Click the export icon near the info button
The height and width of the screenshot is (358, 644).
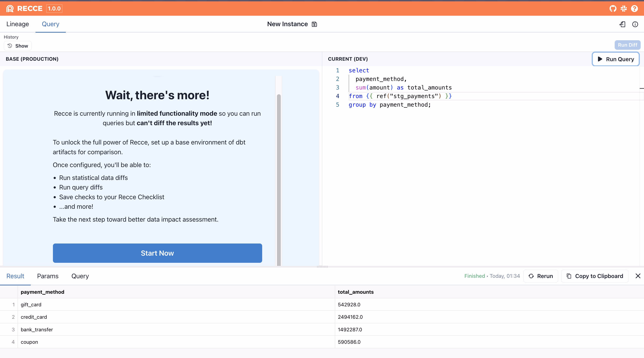click(x=622, y=24)
